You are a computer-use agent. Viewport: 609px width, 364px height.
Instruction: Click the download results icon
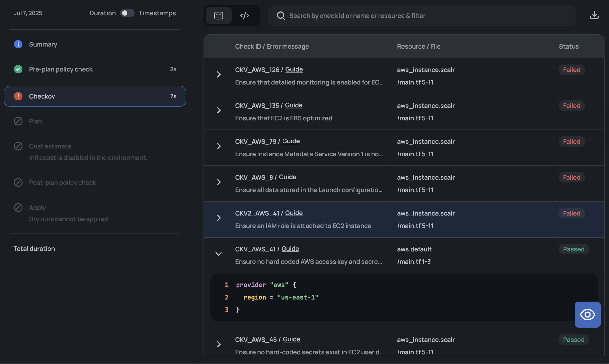tap(594, 16)
